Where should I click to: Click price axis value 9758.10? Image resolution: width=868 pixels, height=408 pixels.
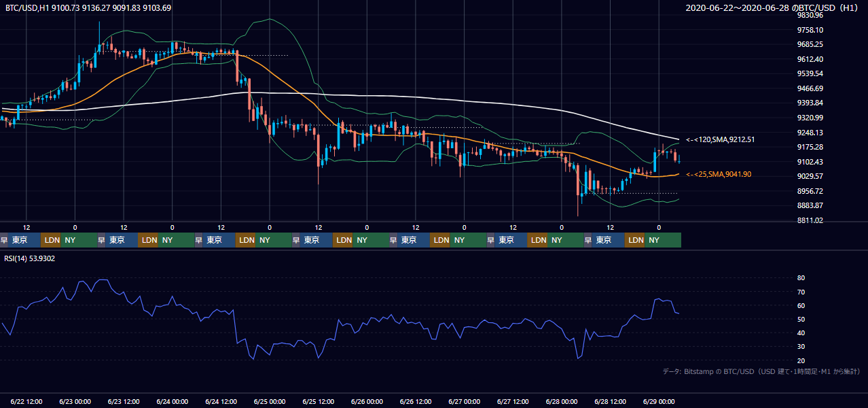[x=810, y=30]
